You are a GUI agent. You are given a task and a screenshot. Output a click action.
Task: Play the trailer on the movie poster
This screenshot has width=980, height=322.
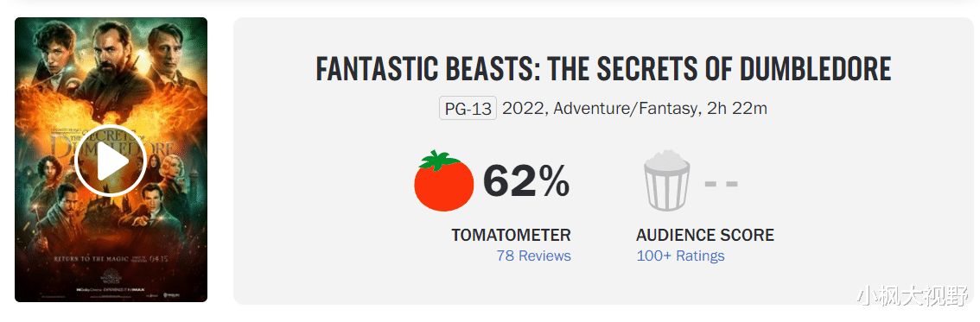[111, 161]
